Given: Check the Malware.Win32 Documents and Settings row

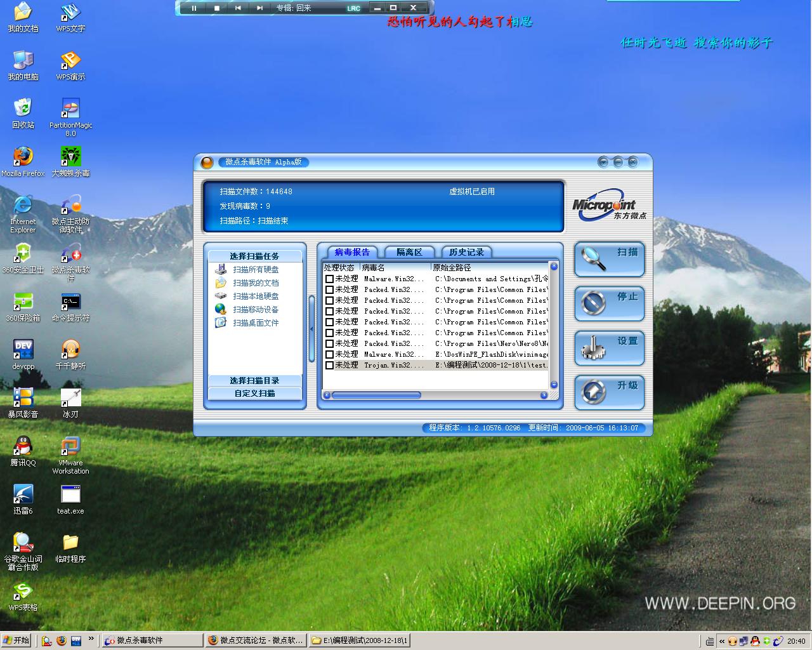Looking at the screenshot, I should [x=329, y=279].
